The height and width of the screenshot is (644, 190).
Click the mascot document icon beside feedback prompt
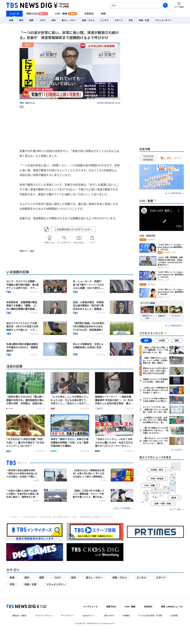(46, 229)
